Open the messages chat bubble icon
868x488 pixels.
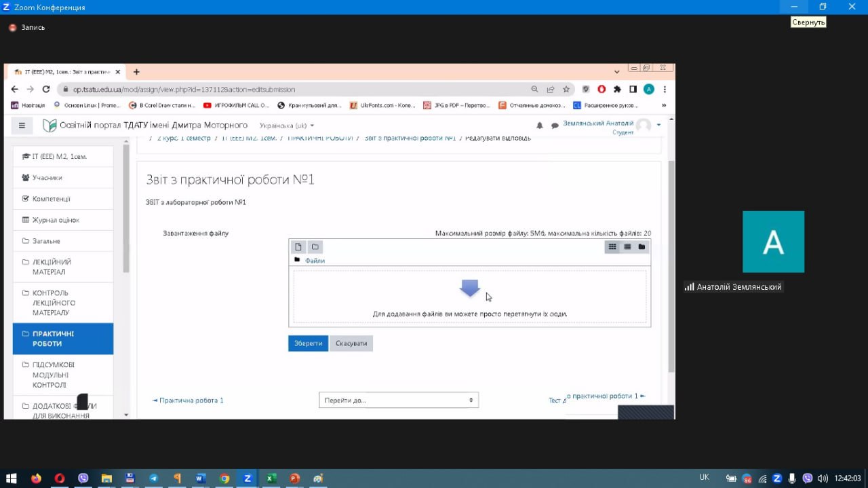point(555,126)
